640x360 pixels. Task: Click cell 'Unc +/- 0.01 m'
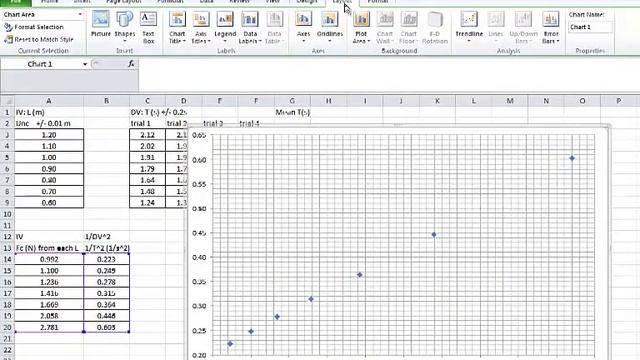(x=49, y=123)
